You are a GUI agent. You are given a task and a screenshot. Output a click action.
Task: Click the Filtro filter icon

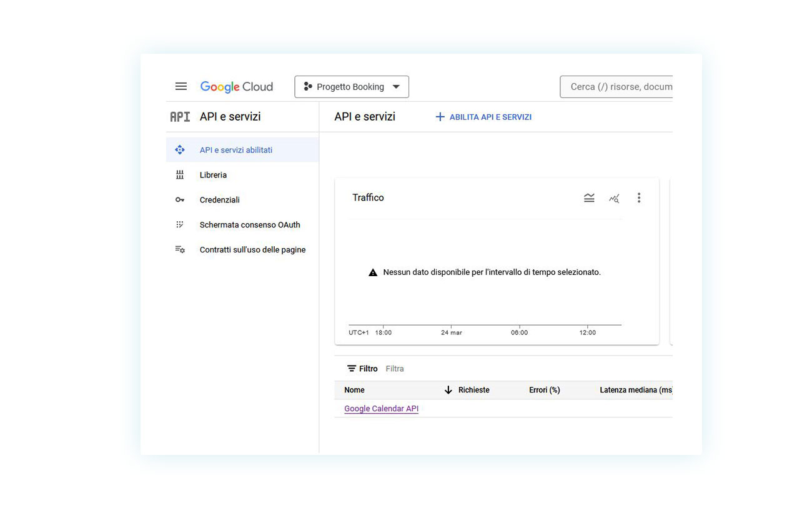tap(352, 369)
